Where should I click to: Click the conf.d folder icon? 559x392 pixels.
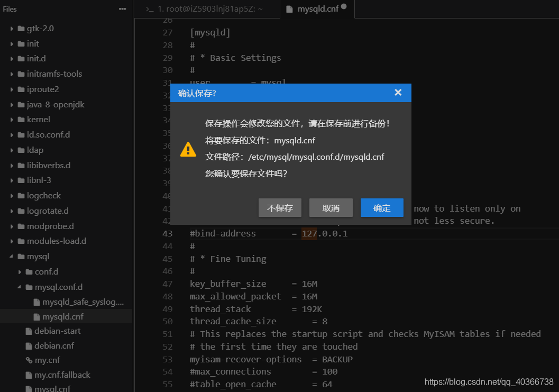tap(29, 272)
